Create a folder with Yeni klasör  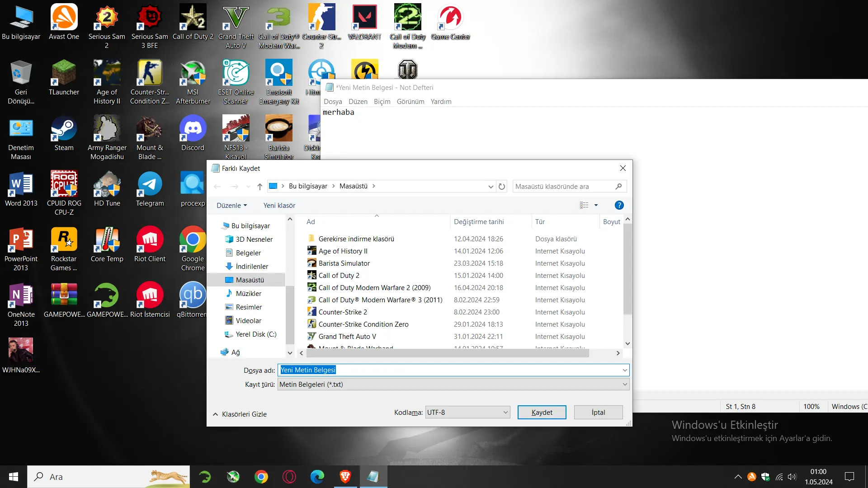(279, 205)
